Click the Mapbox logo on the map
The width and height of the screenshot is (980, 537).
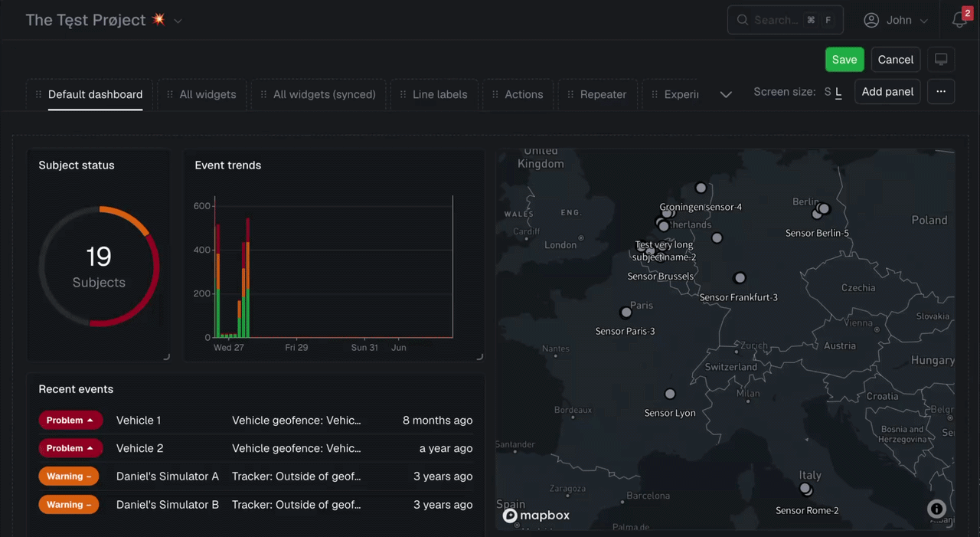tap(536, 516)
